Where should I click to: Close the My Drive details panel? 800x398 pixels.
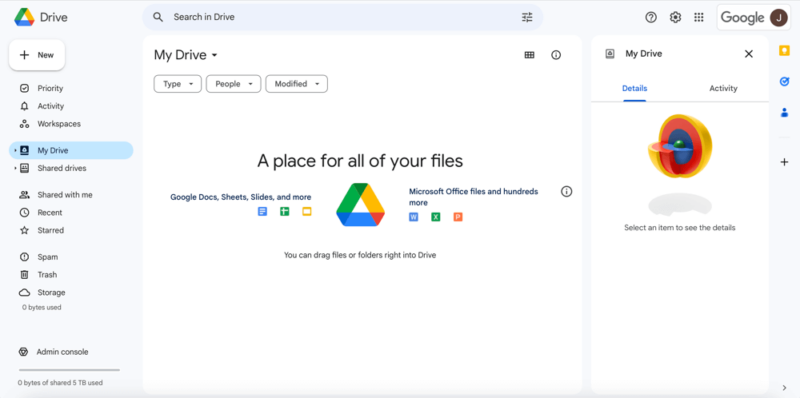(748, 54)
